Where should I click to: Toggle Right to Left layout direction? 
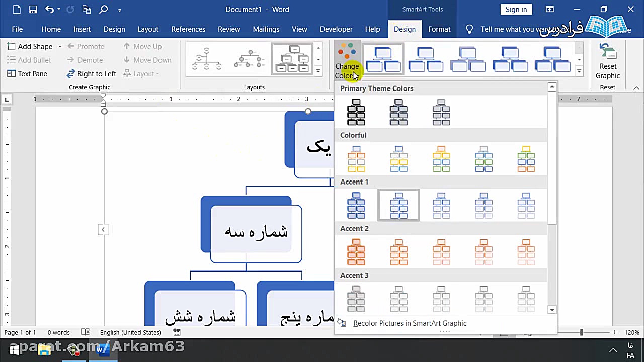(92, 73)
